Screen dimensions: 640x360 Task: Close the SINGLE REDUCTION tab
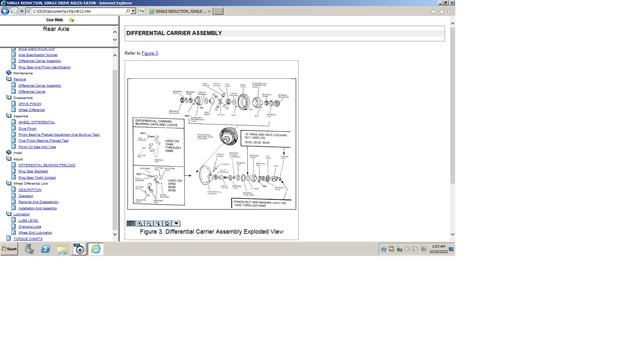[x=209, y=11]
